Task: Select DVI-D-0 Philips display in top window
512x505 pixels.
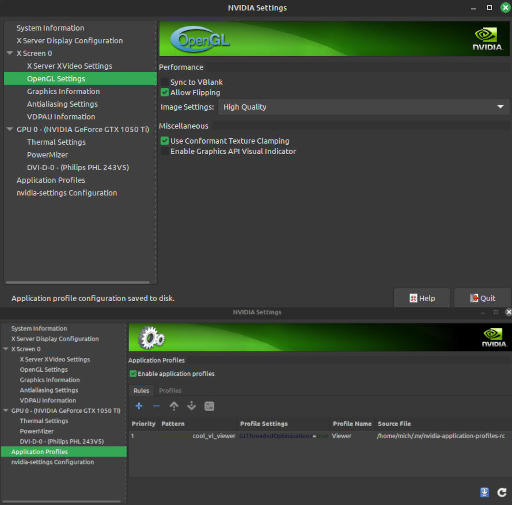Action: coord(78,167)
